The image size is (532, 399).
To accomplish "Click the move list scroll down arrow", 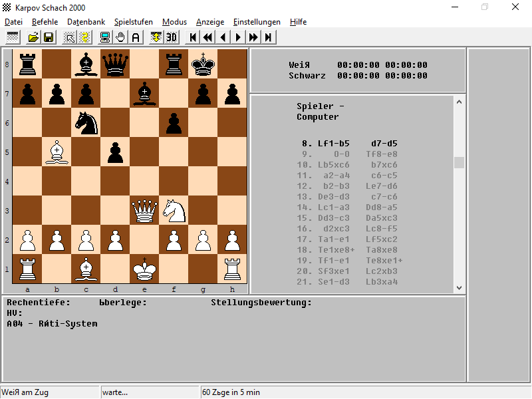I will pos(459,288).
